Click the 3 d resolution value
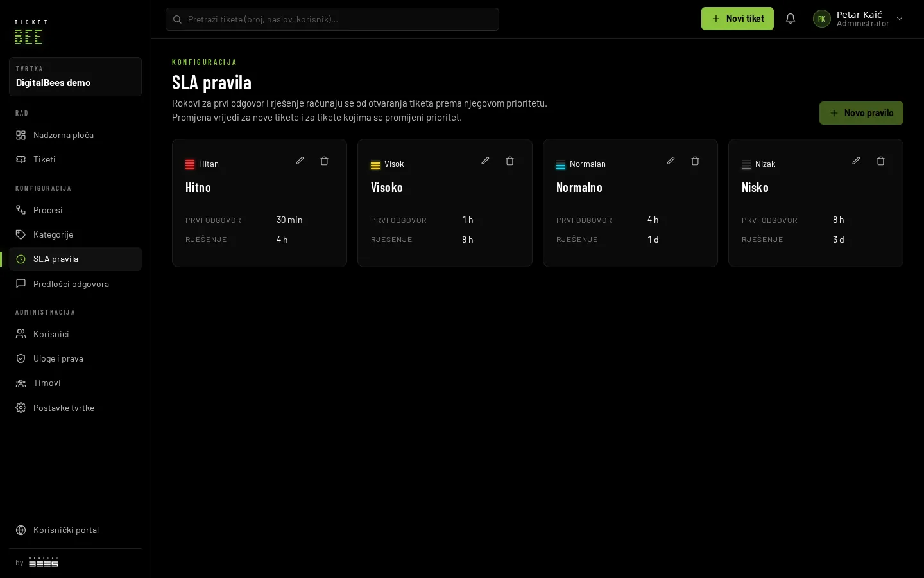 (839, 240)
